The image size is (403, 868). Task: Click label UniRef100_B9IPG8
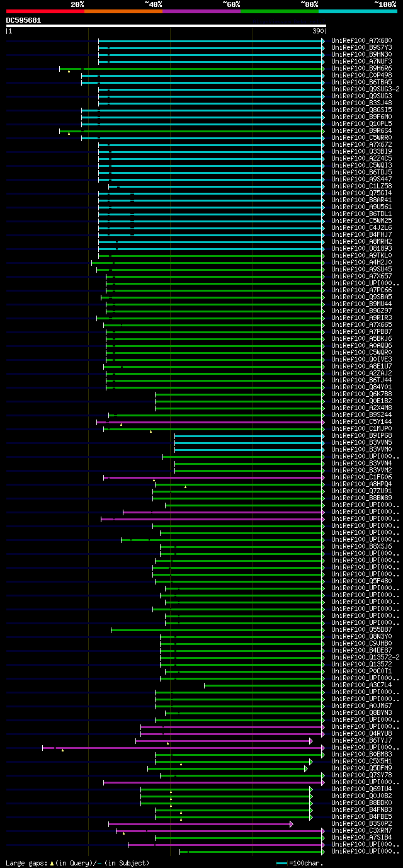pos(361,435)
